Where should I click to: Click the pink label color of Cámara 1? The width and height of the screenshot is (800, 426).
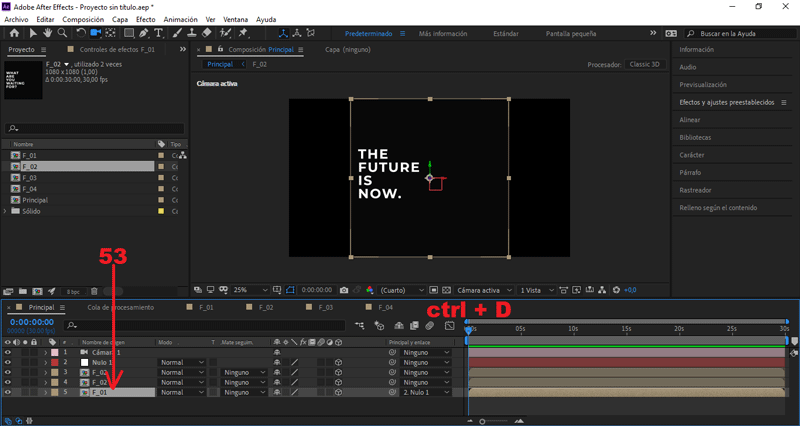coord(55,353)
